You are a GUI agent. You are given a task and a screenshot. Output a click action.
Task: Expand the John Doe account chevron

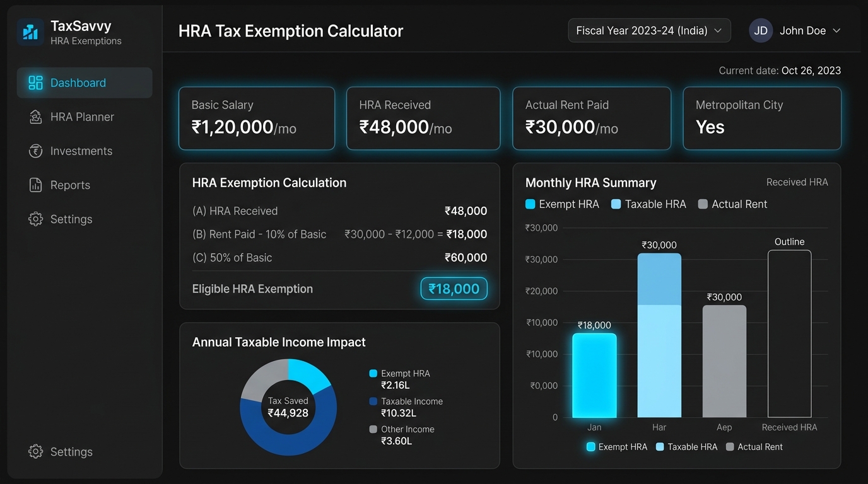(x=836, y=30)
